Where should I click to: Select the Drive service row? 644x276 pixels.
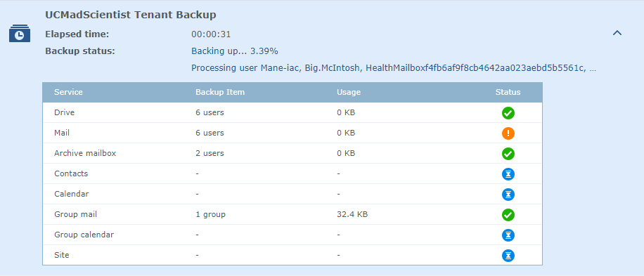[292, 112]
